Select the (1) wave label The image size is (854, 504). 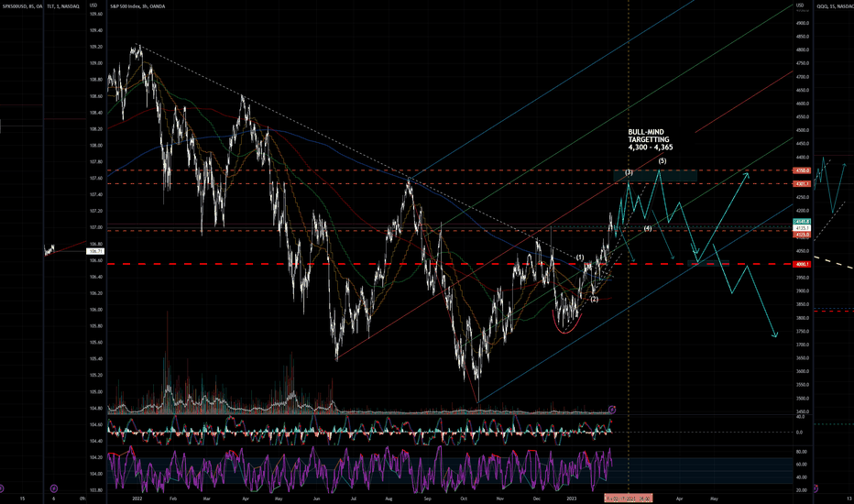click(580, 257)
